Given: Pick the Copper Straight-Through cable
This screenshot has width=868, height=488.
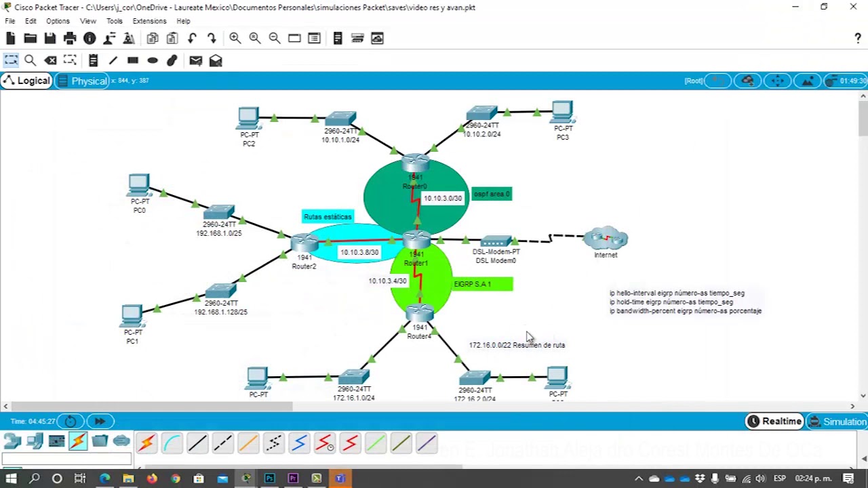Looking at the screenshot, I should [x=197, y=444].
